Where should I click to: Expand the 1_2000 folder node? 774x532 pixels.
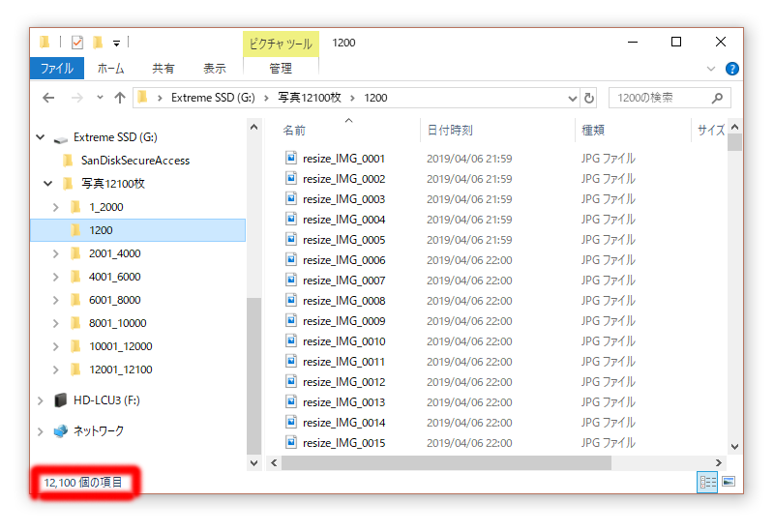pos(56,207)
